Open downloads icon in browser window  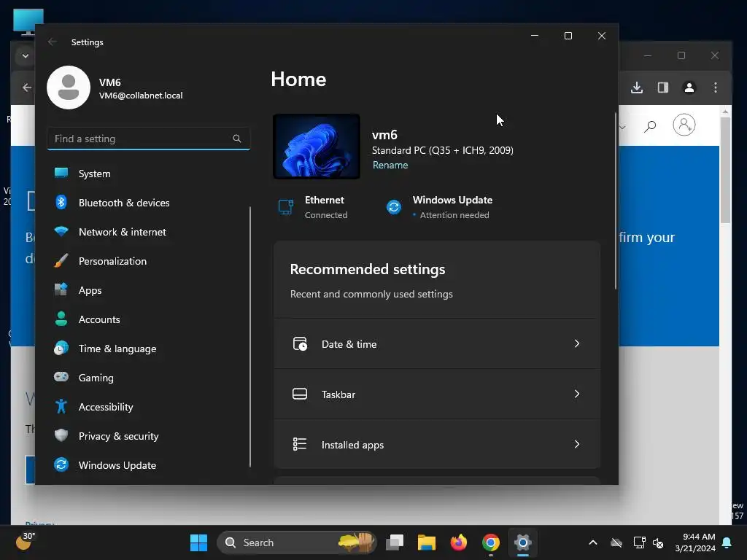pos(637,87)
